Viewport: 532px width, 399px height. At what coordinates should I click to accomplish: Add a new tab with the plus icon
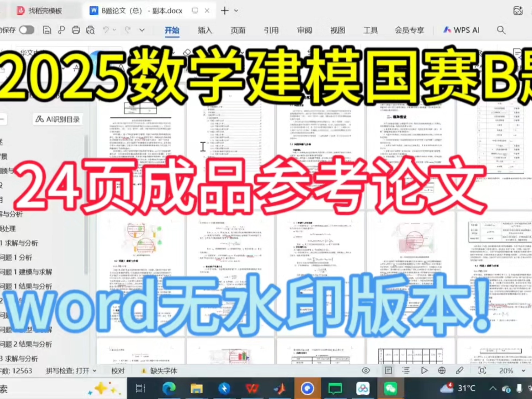pos(225,11)
